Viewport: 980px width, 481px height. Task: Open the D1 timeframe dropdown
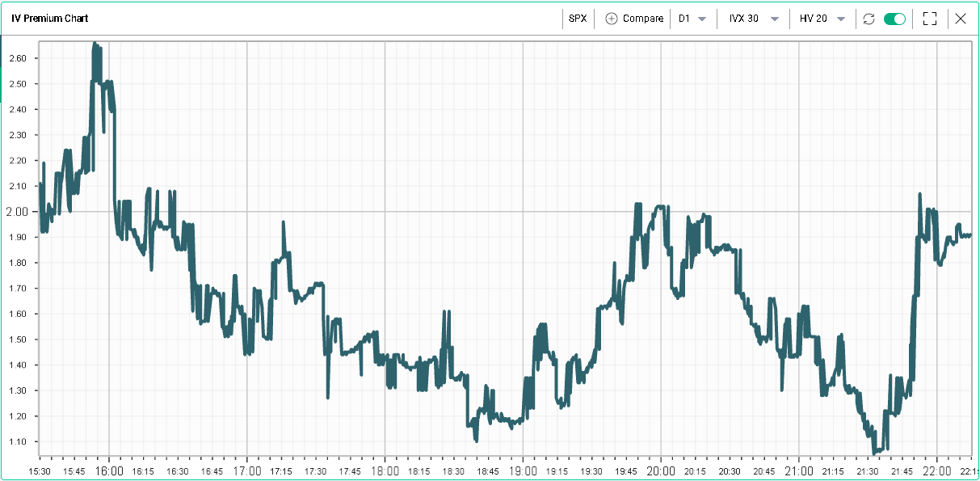692,19
